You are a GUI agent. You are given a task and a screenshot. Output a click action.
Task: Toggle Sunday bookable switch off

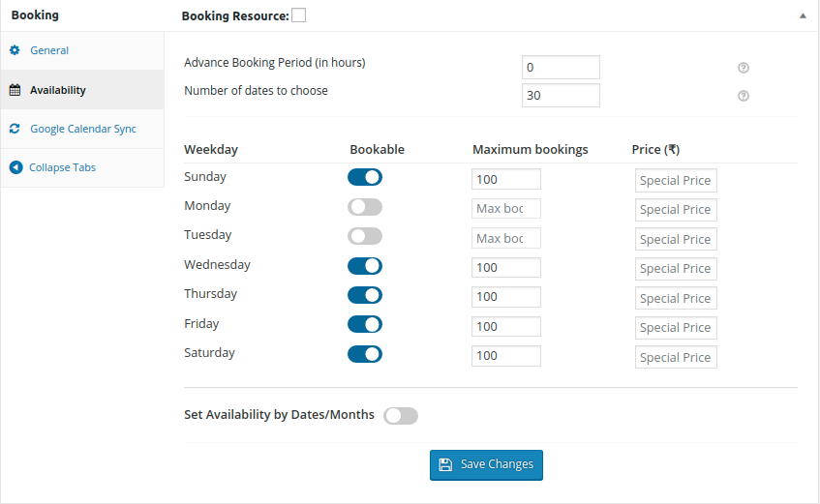pos(365,177)
